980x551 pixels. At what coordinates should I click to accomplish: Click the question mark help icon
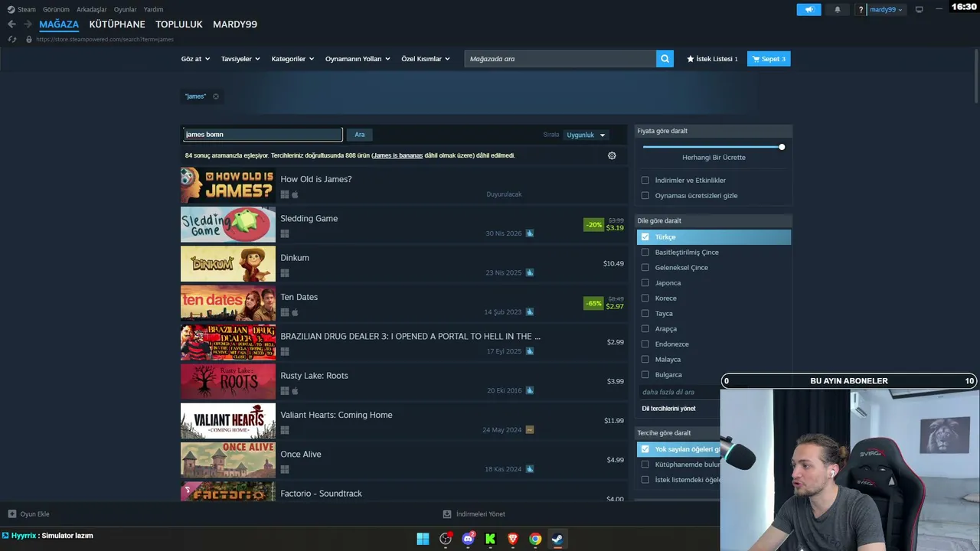(x=861, y=9)
